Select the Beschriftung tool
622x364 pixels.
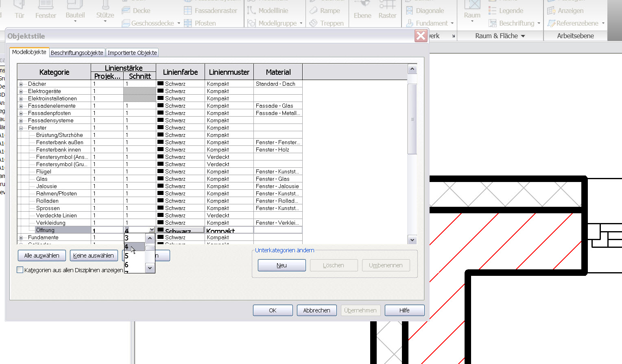[512, 23]
